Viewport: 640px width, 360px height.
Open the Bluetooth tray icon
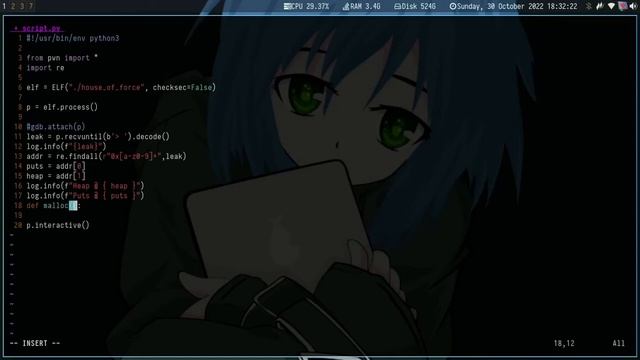[589, 6]
